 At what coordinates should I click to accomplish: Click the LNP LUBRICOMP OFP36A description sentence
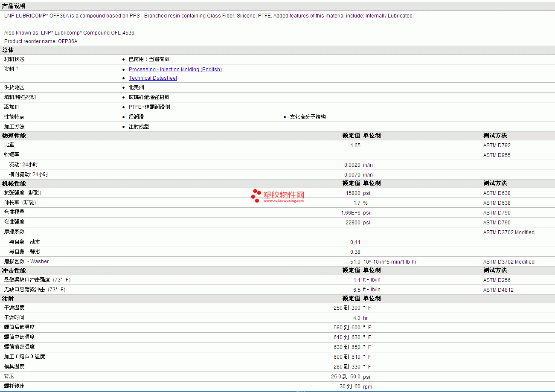tap(209, 16)
